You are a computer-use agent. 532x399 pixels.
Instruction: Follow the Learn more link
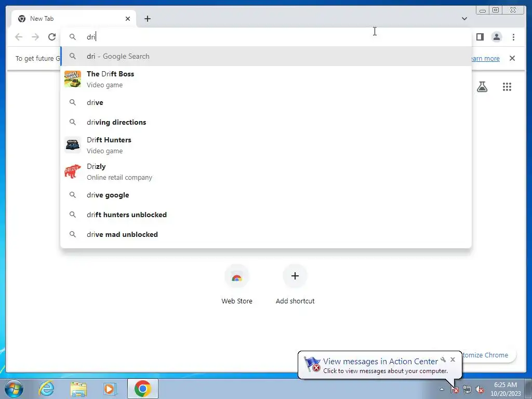pyautogui.click(x=485, y=58)
